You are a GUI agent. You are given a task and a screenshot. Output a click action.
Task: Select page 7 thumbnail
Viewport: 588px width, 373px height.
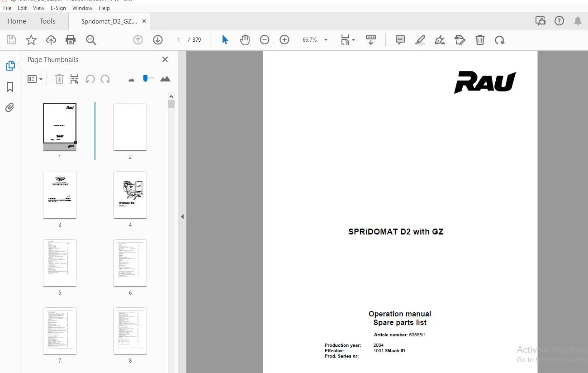click(x=60, y=330)
